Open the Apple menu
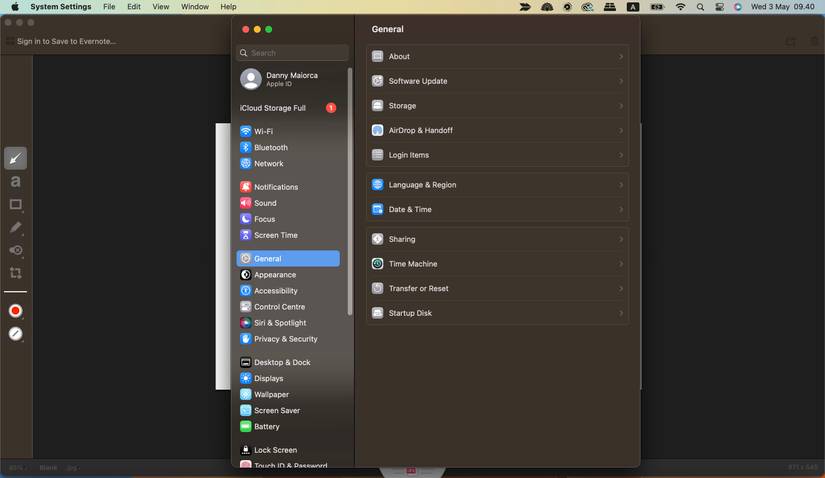825x478 pixels. point(15,6)
